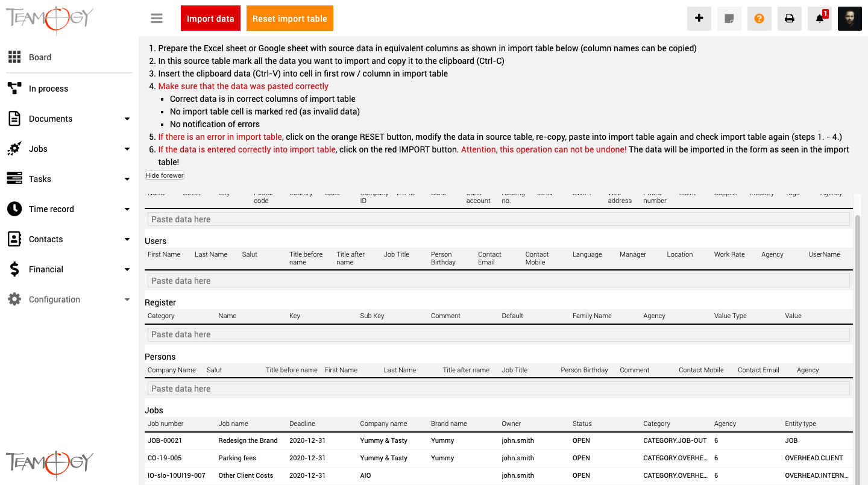
Task: Click the Jobs icon in sidebar
Action: [14, 149]
